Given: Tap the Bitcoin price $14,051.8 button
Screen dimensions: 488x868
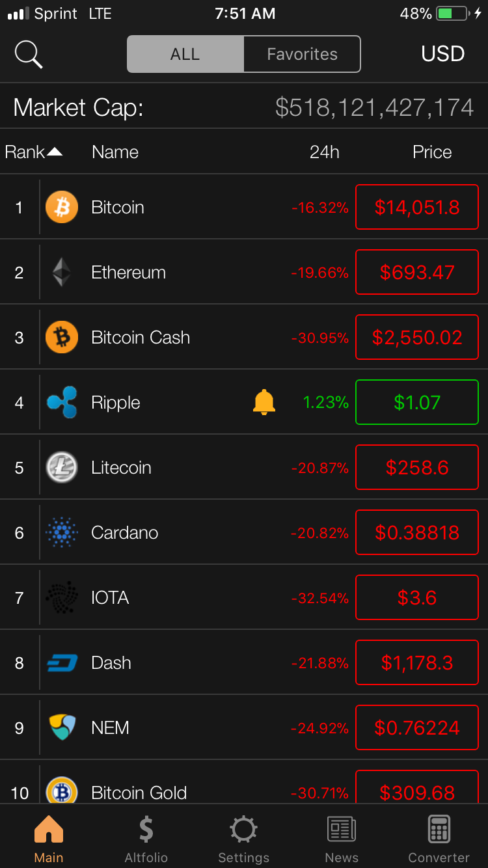Looking at the screenshot, I should (417, 207).
